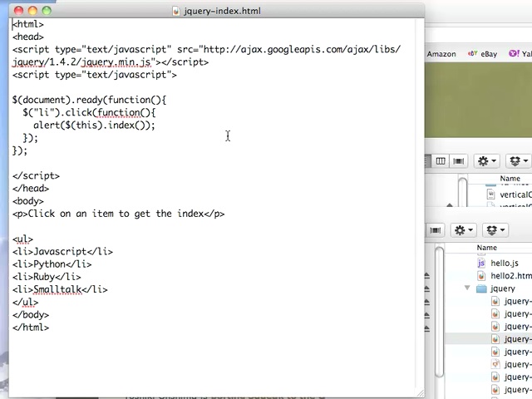Close the TextEdit window with red button

18,11
